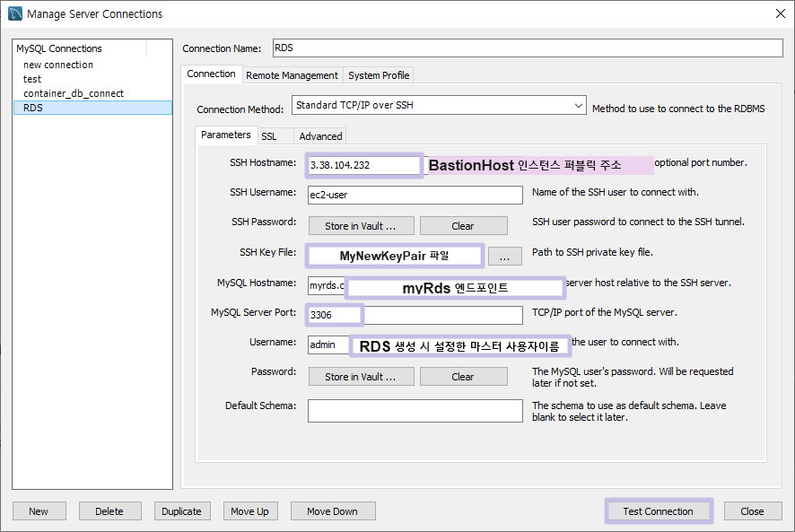The image size is (795, 532).
Task: Click the SSH Key File path field
Action: coord(395,256)
